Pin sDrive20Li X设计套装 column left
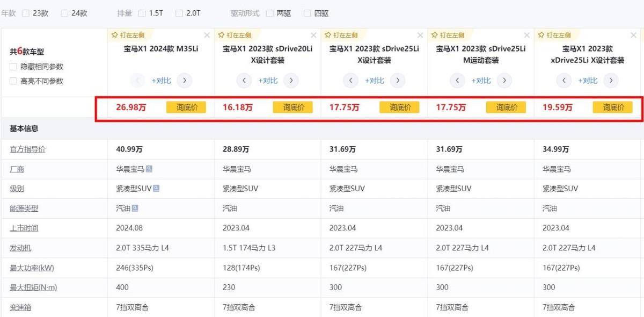Viewport: 644px width, 317px height. coord(234,35)
